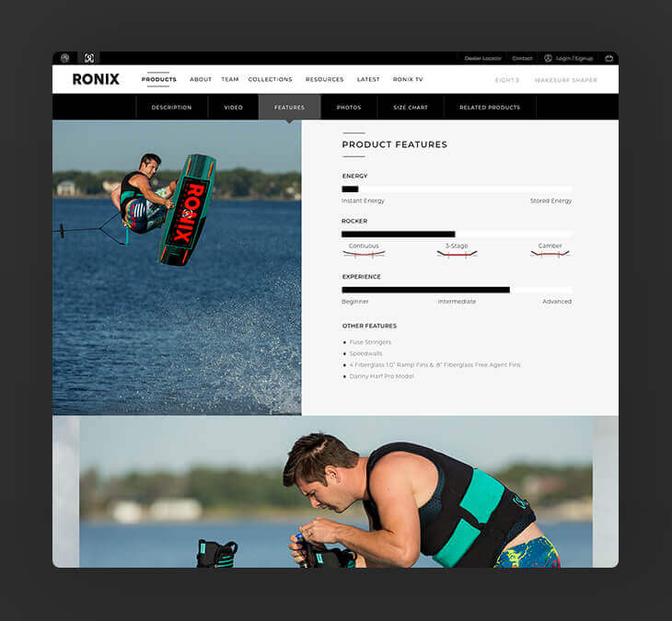
Task: Switch to the PHOTOS tab
Action: point(349,107)
